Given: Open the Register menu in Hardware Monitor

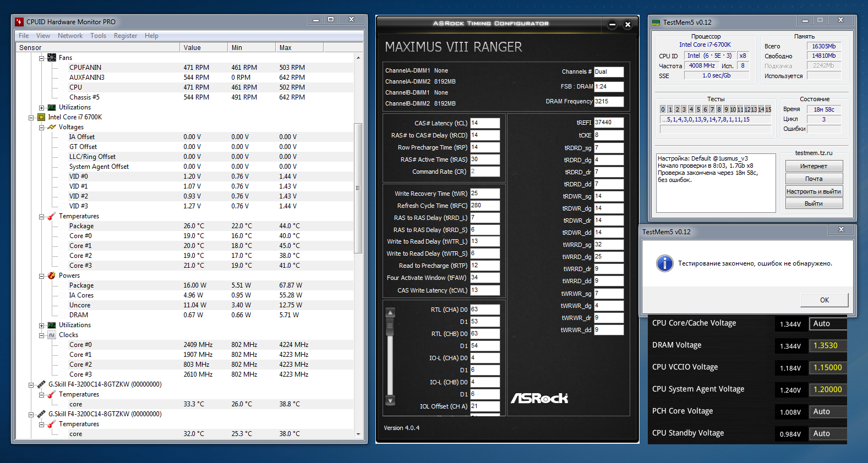Looking at the screenshot, I should (125, 36).
